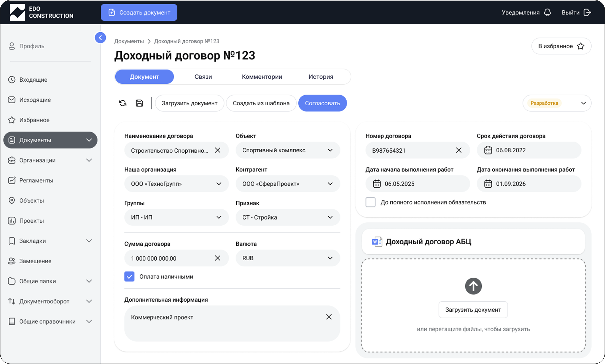The width and height of the screenshot is (605, 364).
Task: Open calendar for Дата окончания выполнения работ
Action: (x=488, y=184)
